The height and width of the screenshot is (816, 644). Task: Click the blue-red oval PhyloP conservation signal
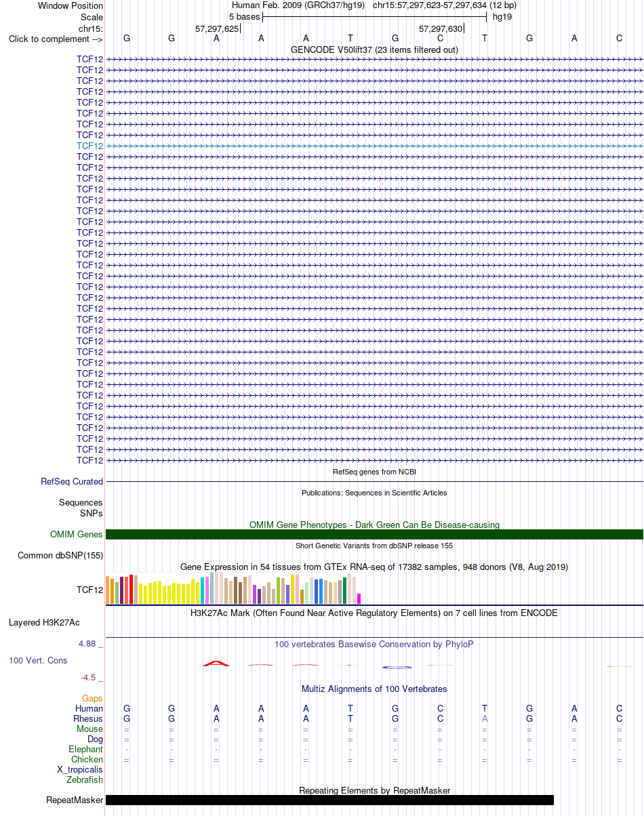point(396,667)
